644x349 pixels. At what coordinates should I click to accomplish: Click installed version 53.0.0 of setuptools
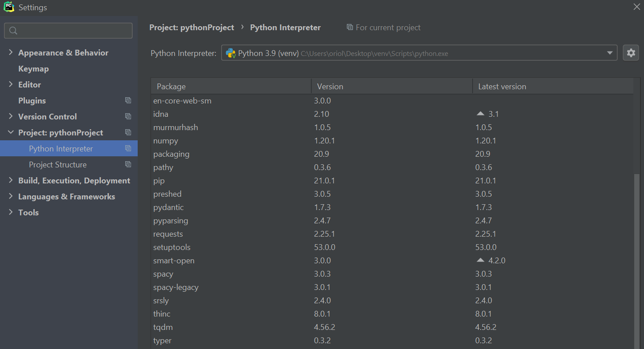[325, 247]
